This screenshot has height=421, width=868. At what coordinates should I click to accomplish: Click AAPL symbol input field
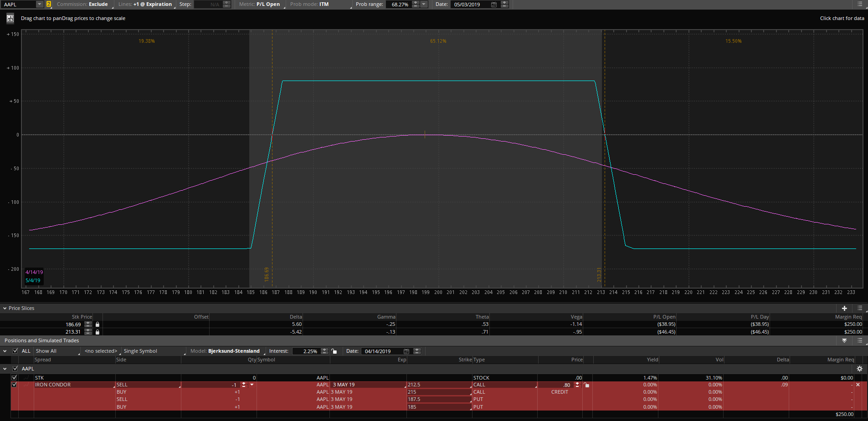click(18, 4)
